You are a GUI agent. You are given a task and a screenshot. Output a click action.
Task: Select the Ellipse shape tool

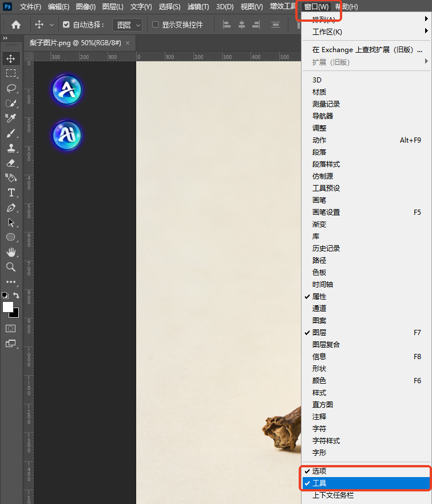11,237
